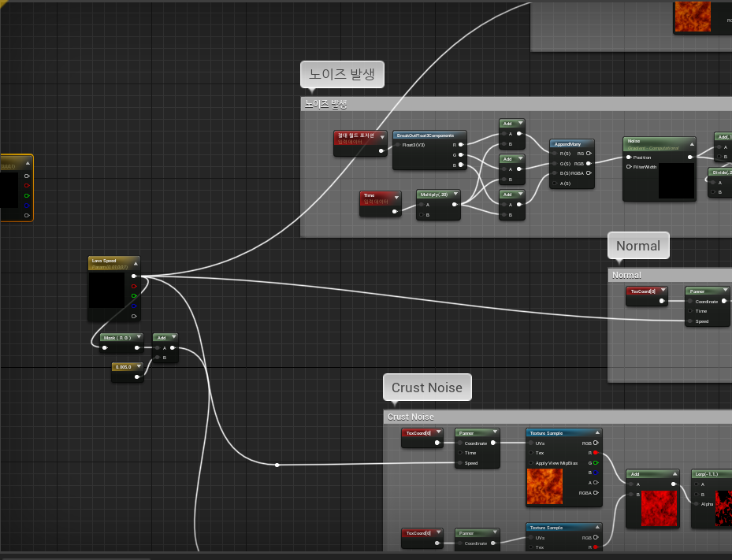The image size is (732, 560).
Task: Expand the 0.005,0 constant node arrow
Action: (x=139, y=366)
